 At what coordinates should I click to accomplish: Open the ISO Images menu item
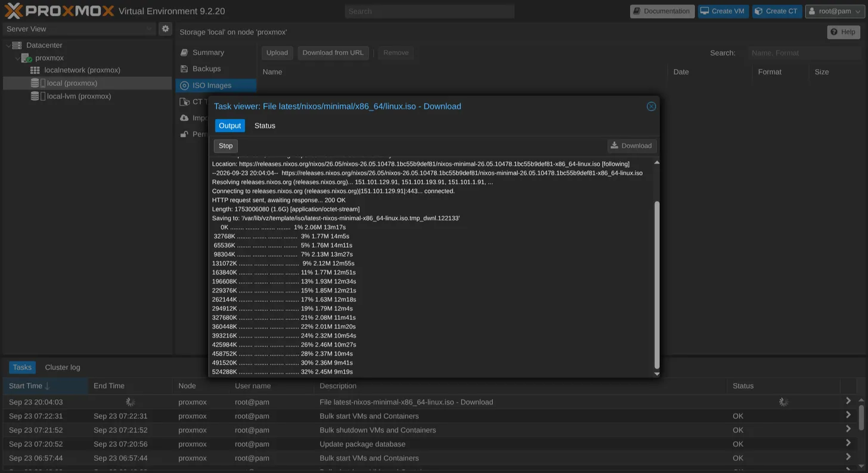click(x=216, y=85)
